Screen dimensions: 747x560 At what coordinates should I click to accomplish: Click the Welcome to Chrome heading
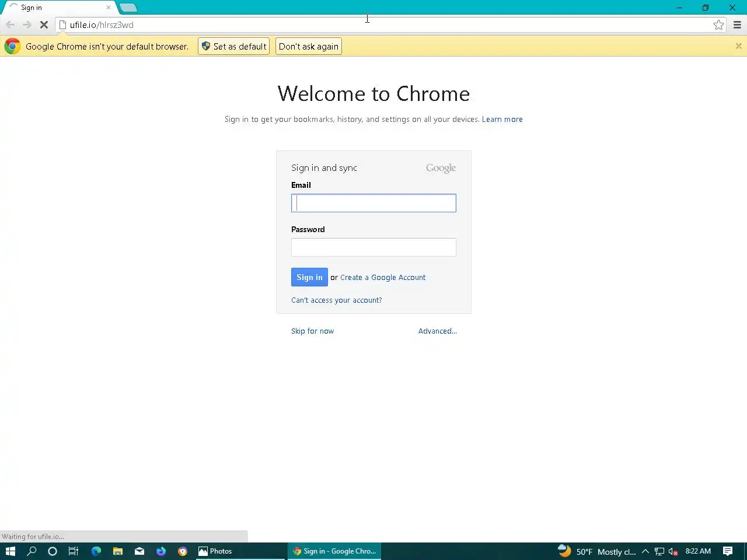click(x=373, y=93)
